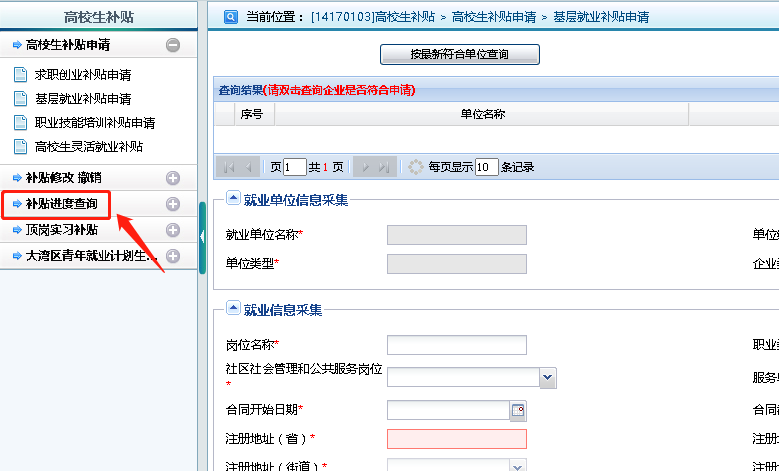779x471 pixels.
Task: Click the magnifier icon beside 当前位置
Action: pyautogui.click(x=231, y=17)
